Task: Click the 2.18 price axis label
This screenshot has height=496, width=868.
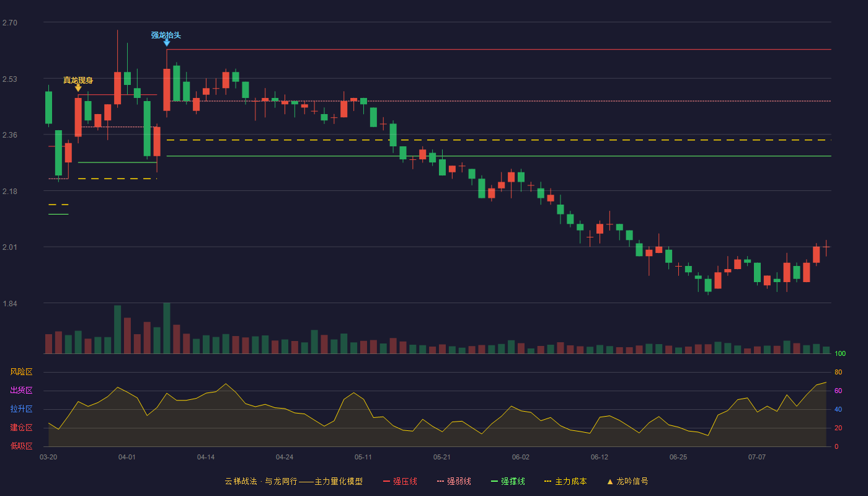Action: point(10,192)
